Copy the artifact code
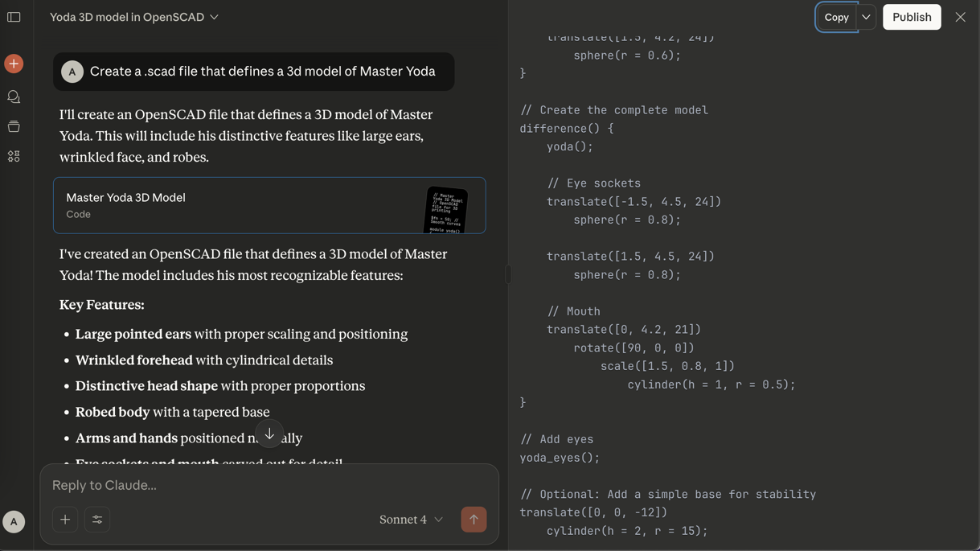 pyautogui.click(x=836, y=17)
